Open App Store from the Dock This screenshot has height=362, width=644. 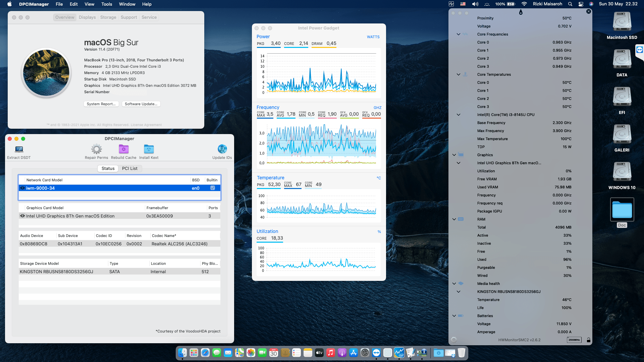coord(354,353)
